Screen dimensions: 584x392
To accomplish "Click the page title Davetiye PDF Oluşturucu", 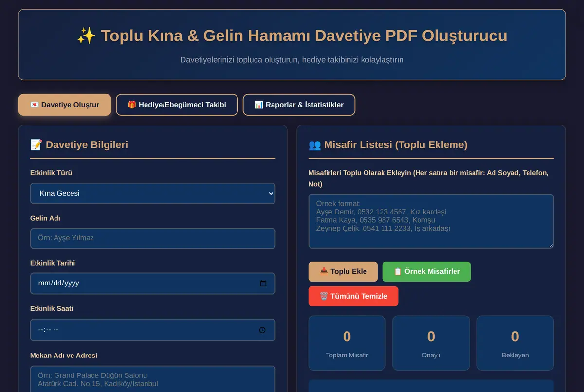I will [x=292, y=36].
